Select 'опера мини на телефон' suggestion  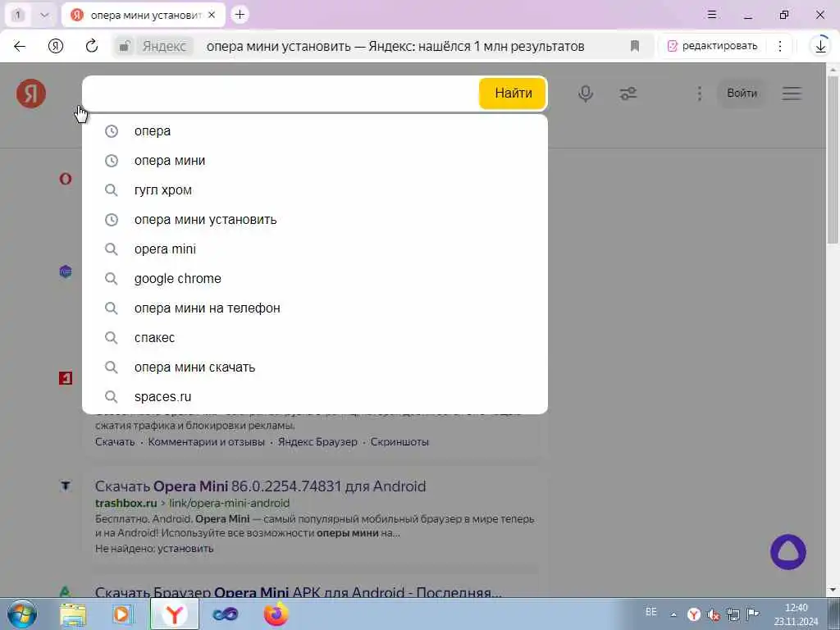(315, 308)
